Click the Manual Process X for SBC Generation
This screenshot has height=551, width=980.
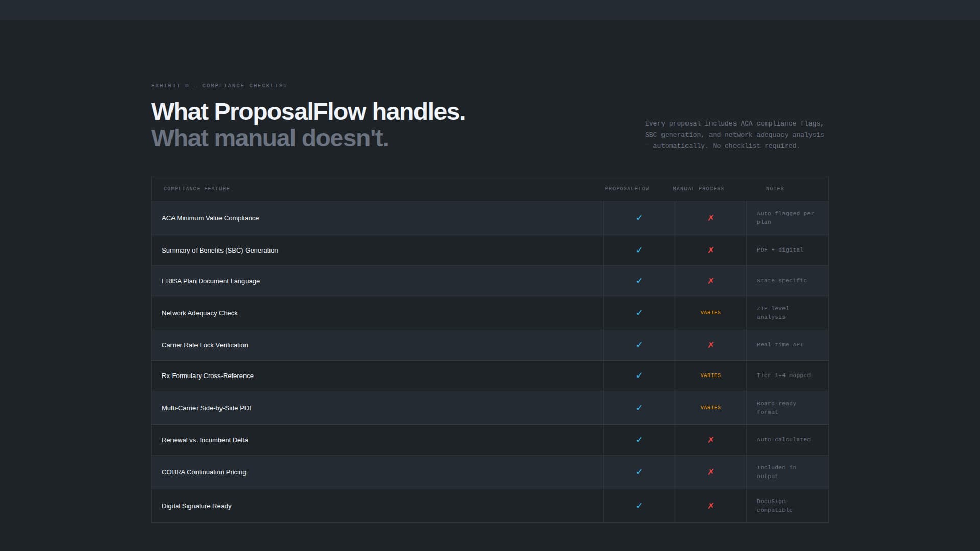tap(710, 250)
